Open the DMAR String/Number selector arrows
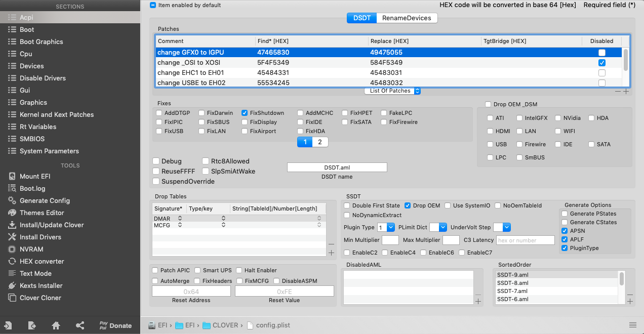This screenshot has width=644, height=334. pyautogui.click(x=319, y=219)
